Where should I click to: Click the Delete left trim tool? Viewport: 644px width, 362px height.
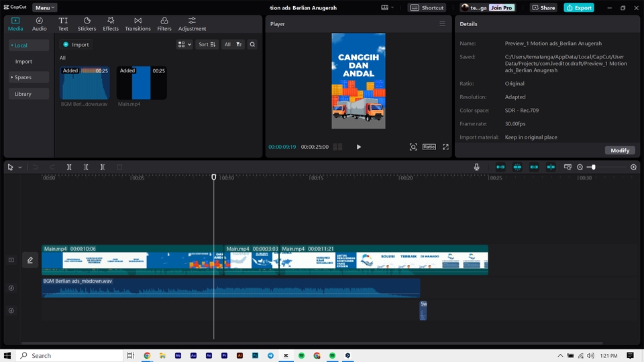pos(86,167)
